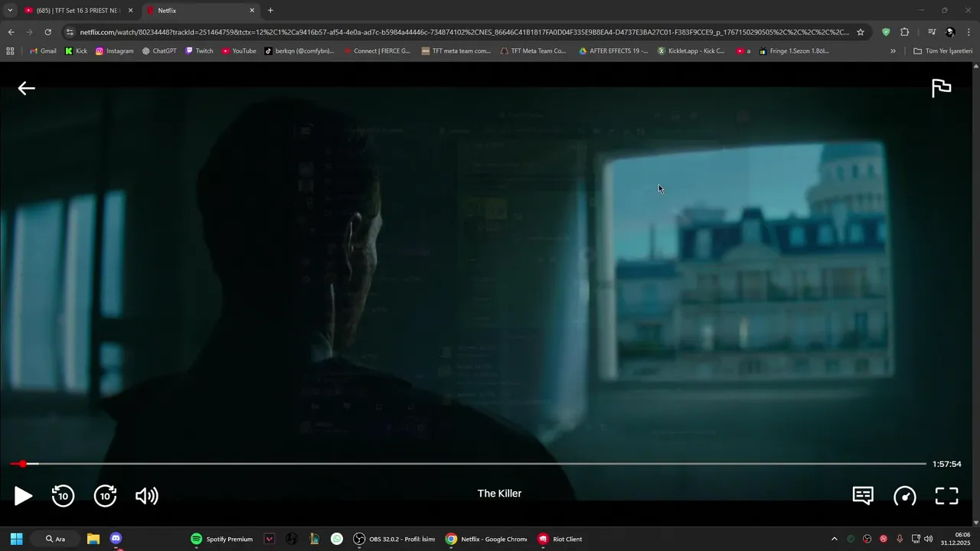Screen dimensions: 980x551
Task: Skip forward 10 seconds
Action: [105, 496]
